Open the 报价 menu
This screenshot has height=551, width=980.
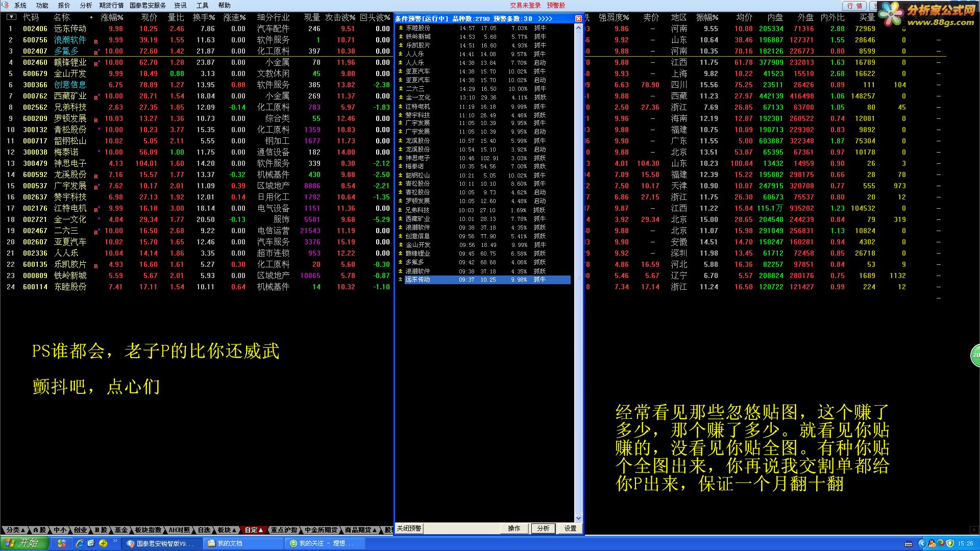tap(64, 6)
